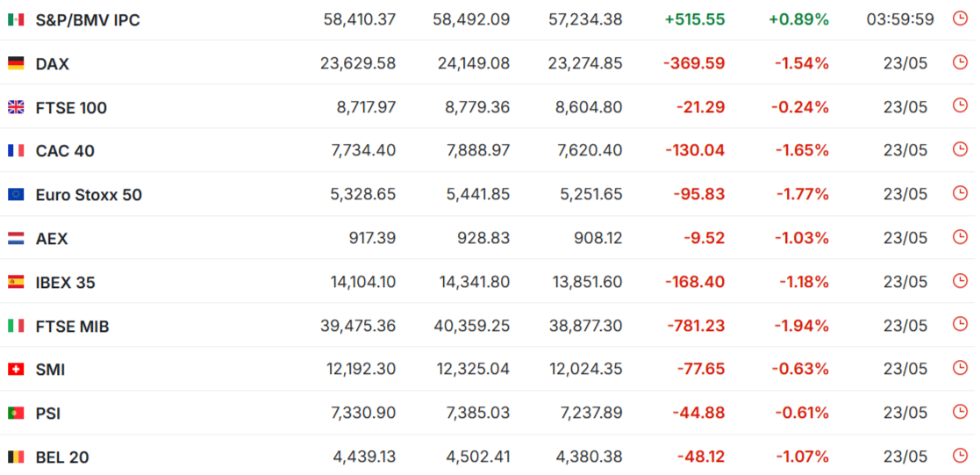
Task: Click the clock icon in the IBEX 35 row
Action: [959, 280]
